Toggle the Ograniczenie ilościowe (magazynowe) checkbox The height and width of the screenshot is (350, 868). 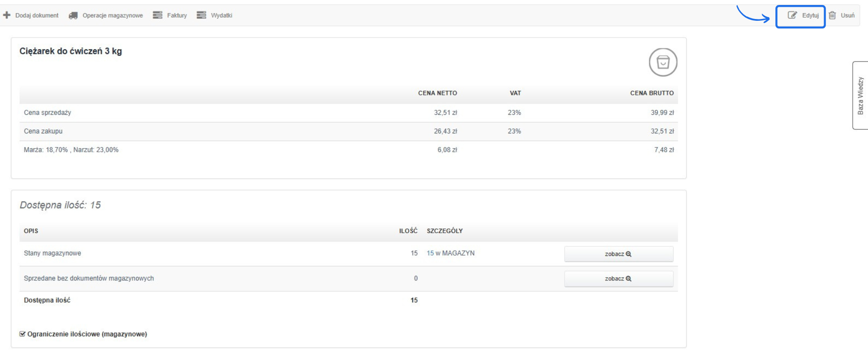coord(23,334)
